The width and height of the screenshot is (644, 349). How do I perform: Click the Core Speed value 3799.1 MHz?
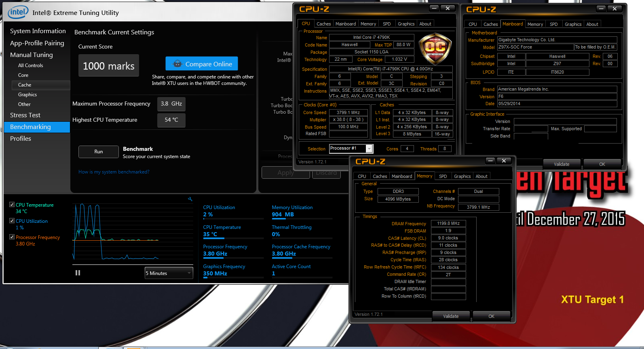348,112
